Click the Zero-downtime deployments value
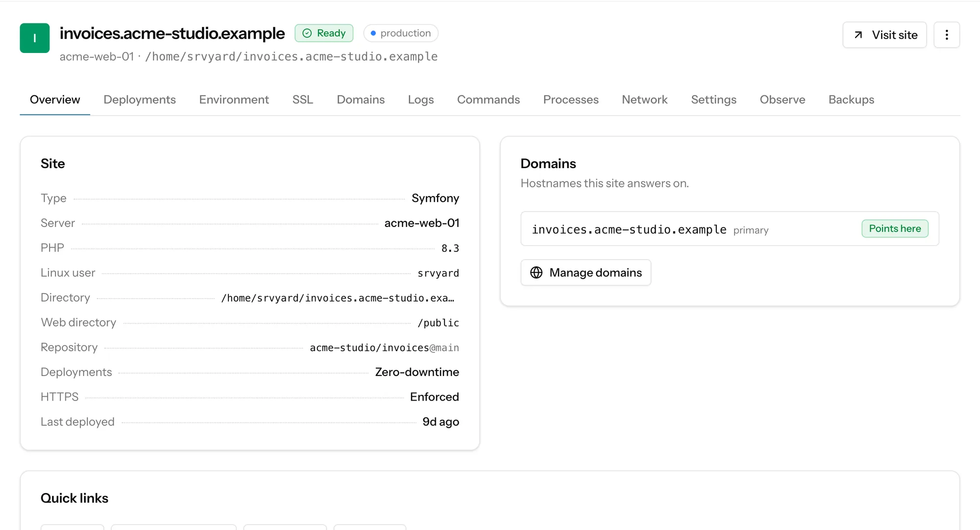The image size is (980, 530). [x=417, y=372]
